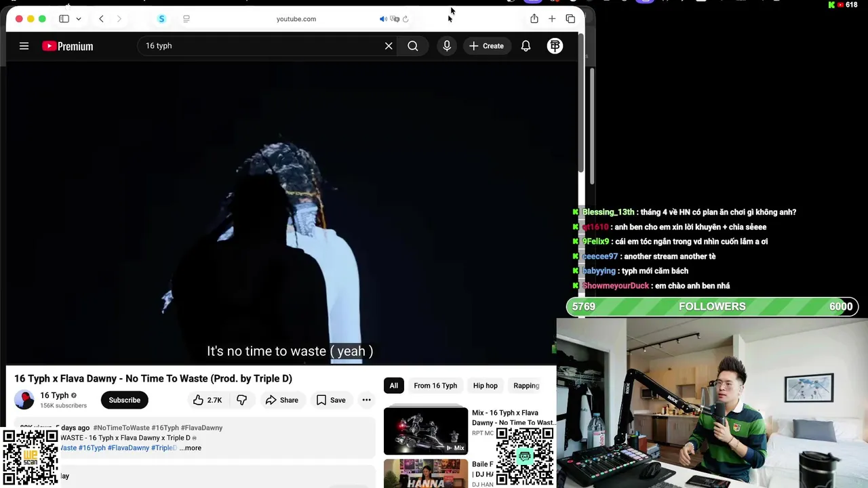Viewport: 868px width, 488px height.
Task: Go to the YouTube Premium home logo
Action: coord(67,46)
